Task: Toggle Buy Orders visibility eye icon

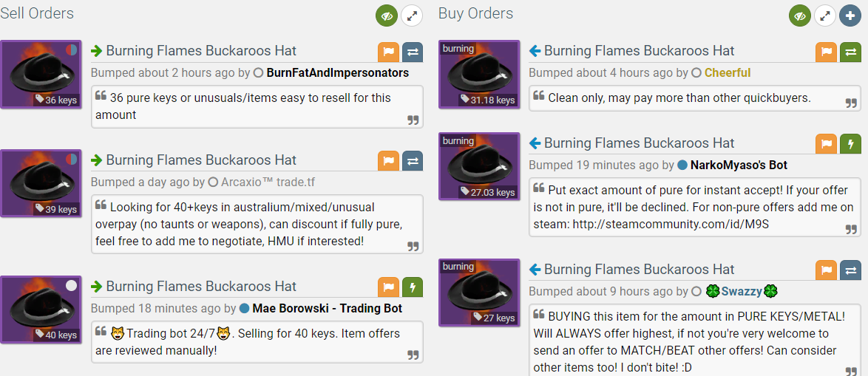Action: [799, 16]
